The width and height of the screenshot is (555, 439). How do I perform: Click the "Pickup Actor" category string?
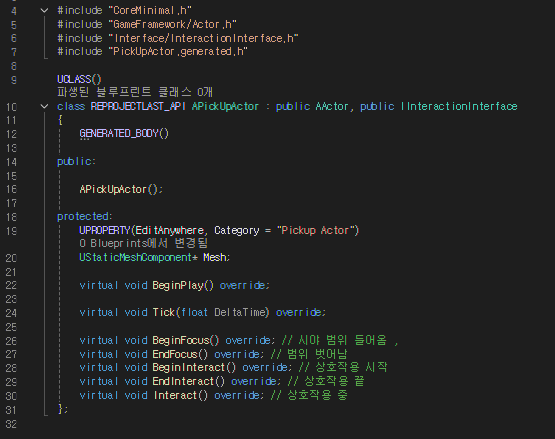click(x=316, y=230)
